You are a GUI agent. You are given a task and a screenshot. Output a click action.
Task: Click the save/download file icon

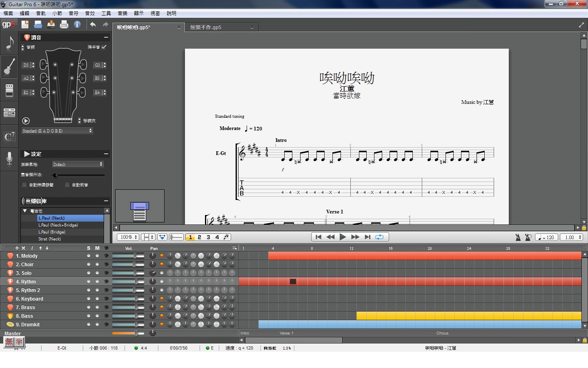click(51, 24)
